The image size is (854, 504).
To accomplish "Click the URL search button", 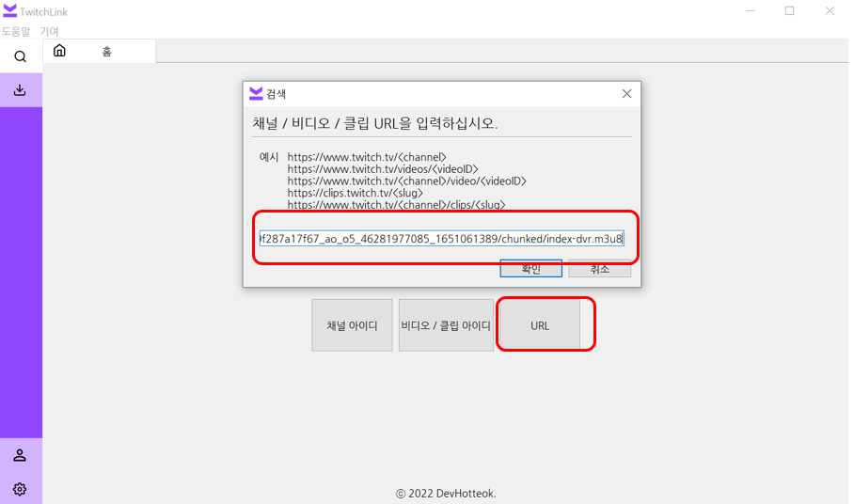I will click(x=540, y=325).
